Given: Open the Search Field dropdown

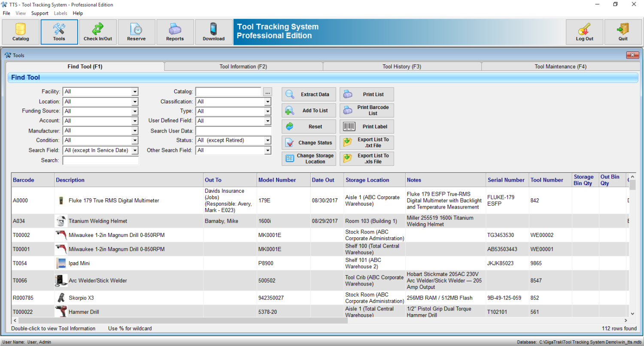Looking at the screenshot, I should [x=136, y=150].
